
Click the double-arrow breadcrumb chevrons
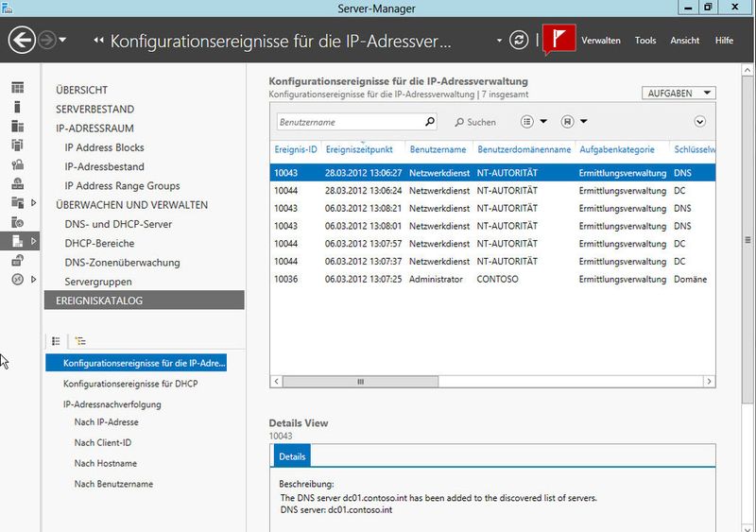pyautogui.click(x=98, y=41)
